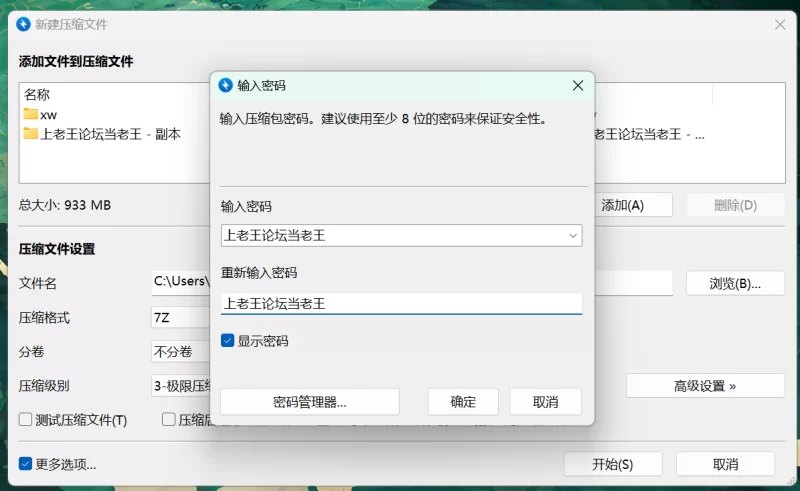The width and height of the screenshot is (800, 491).
Task: Click the Bandizip icon in the 输入密码 title bar
Action: (226, 86)
